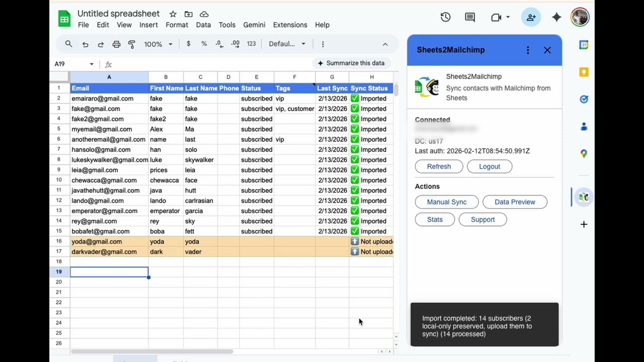Select cell with tags vip, customer
The width and height of the screenshot is (644, 362).
click(x=295, y=109)
